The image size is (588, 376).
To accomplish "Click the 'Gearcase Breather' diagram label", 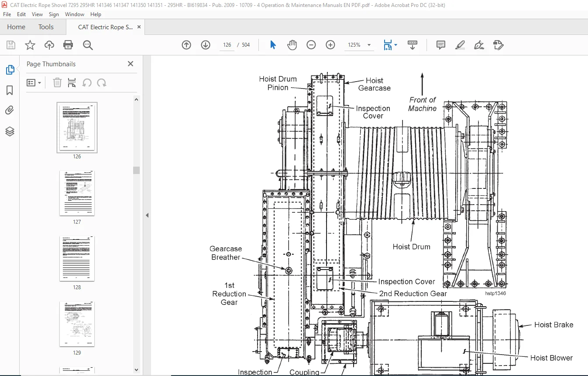I will [x=225, y=253].
